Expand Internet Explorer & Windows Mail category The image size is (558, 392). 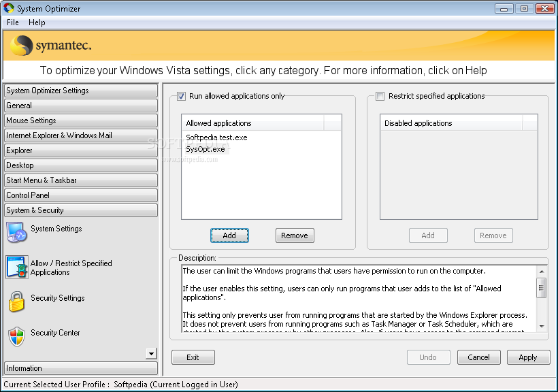pos(81,135)
